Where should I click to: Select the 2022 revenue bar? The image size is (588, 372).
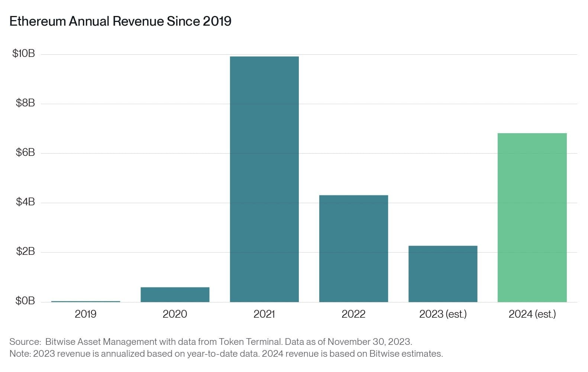353,248
